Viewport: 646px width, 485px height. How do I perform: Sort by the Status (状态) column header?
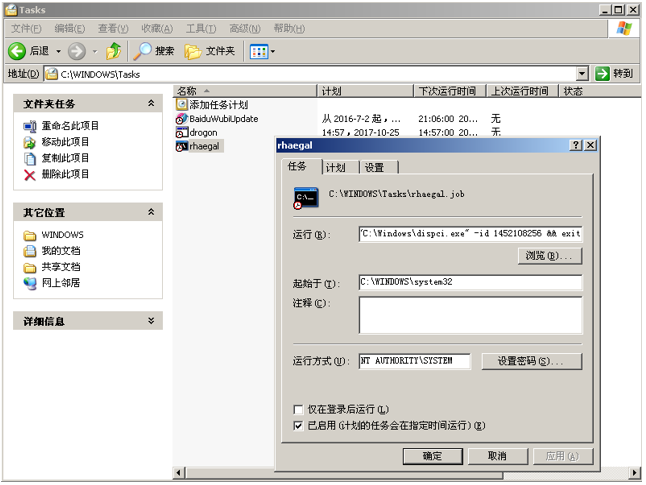(600, 91)
